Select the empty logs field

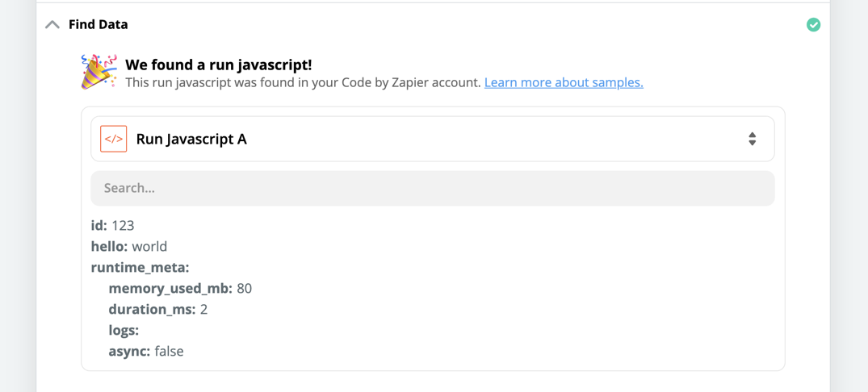pos(124,330)
